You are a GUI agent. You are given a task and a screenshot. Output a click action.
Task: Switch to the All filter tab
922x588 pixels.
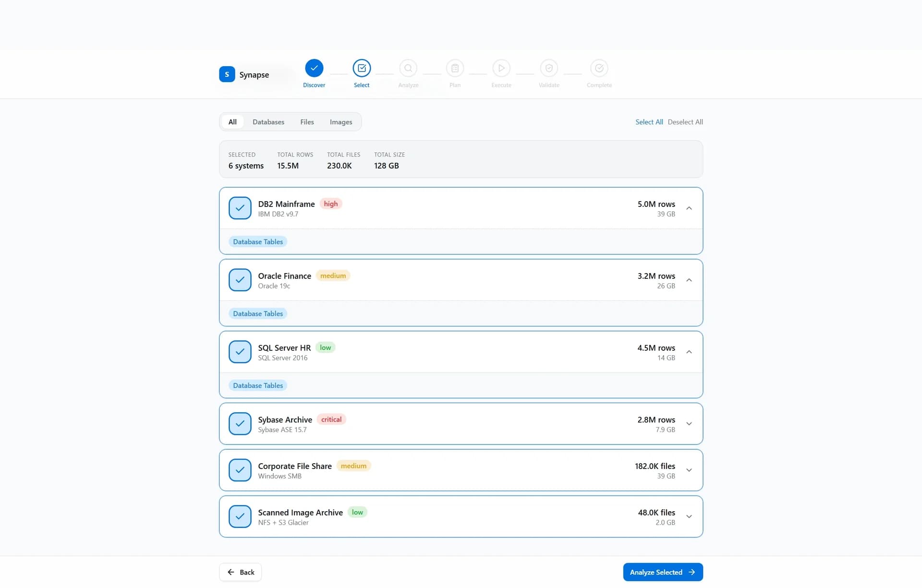pyautogui.click(x=232, y=122)
